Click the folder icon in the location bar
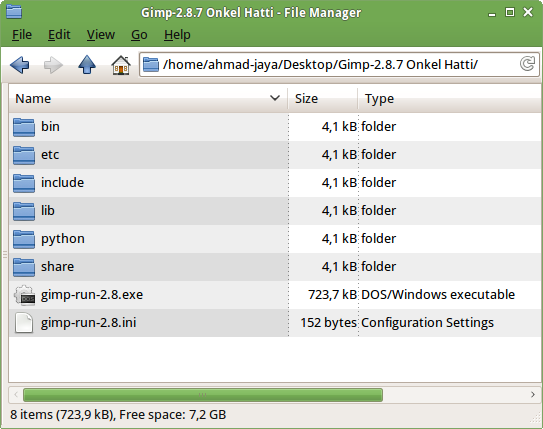The image size is (543, 429). 151,64
